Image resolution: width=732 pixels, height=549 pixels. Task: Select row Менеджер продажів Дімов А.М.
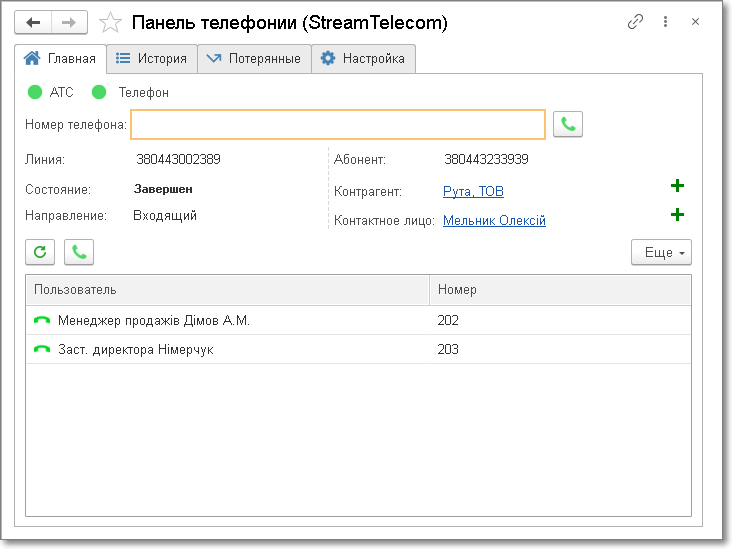(153, 321)
